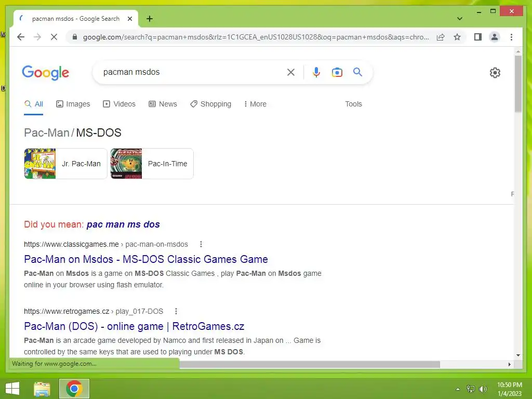Close the pacman msdos tab
Viewport: 532px width, 399px height.
[x=129, y=19]
